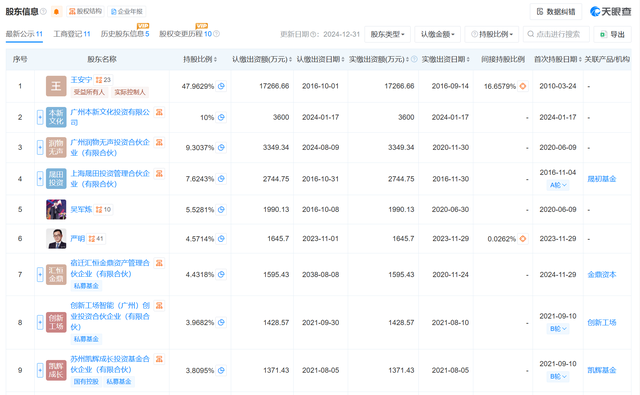The height and width of the screenshot is (395, 640).
Task: Click the 天眼查 logo
Action: click(611, 12)
